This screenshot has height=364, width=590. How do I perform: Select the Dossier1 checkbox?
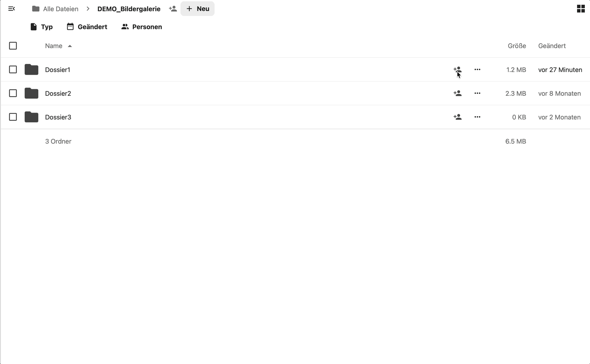tap(13, 69)
